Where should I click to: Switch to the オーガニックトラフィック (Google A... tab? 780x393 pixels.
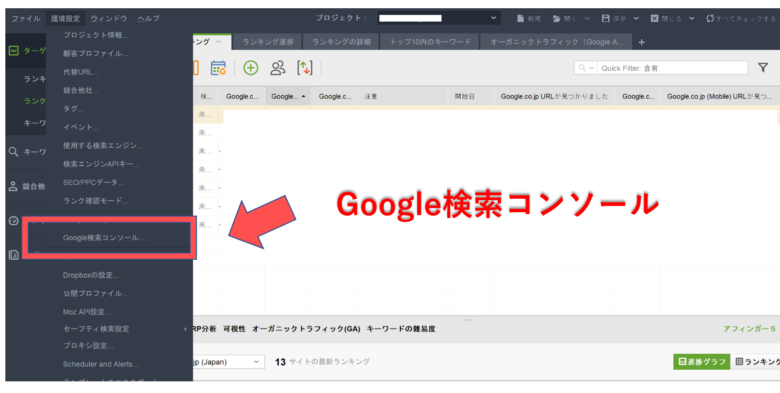click(556, 42)
